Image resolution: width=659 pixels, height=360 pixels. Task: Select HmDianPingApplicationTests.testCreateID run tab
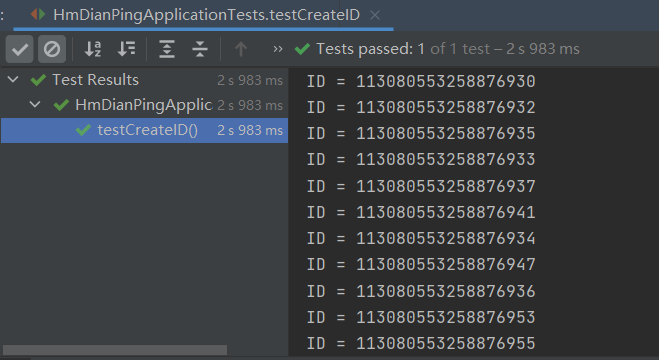click(x=203, y=15)
